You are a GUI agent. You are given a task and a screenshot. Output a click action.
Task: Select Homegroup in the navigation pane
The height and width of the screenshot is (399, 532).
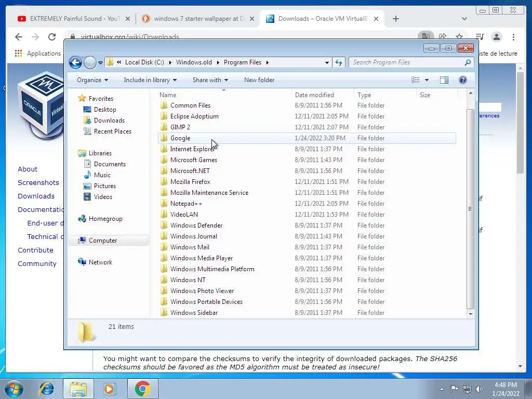(105, 219)
